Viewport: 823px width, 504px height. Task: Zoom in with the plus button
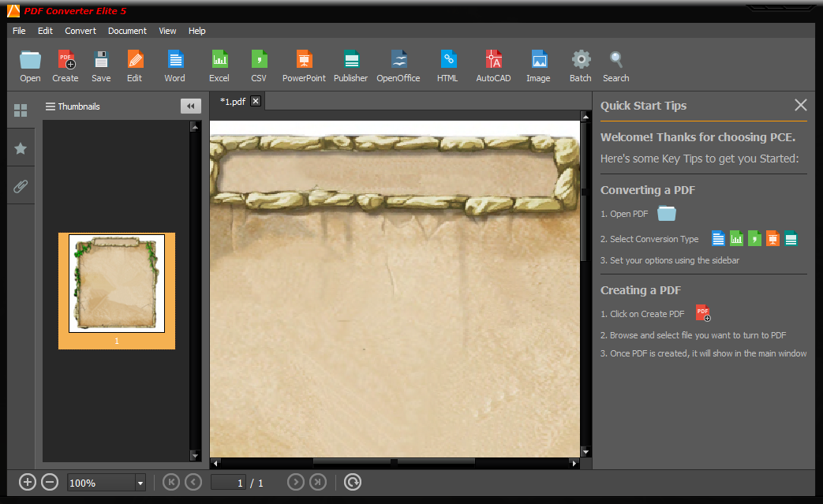(28, 482)
